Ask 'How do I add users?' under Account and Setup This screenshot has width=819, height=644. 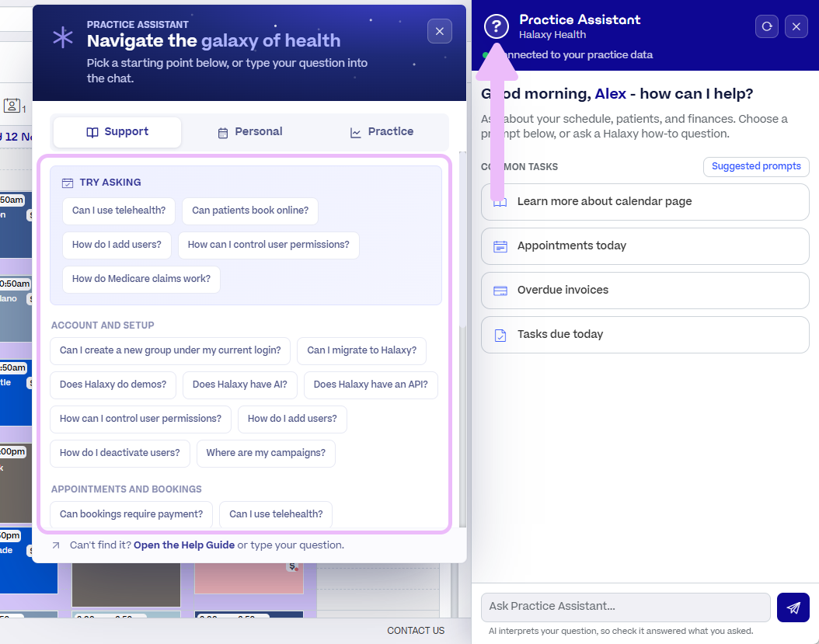coord(292,419)
